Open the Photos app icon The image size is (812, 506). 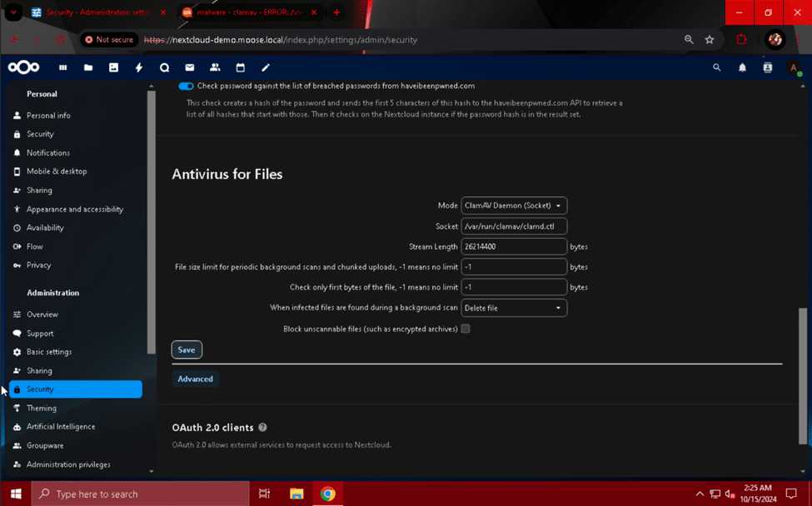(113, 67)
